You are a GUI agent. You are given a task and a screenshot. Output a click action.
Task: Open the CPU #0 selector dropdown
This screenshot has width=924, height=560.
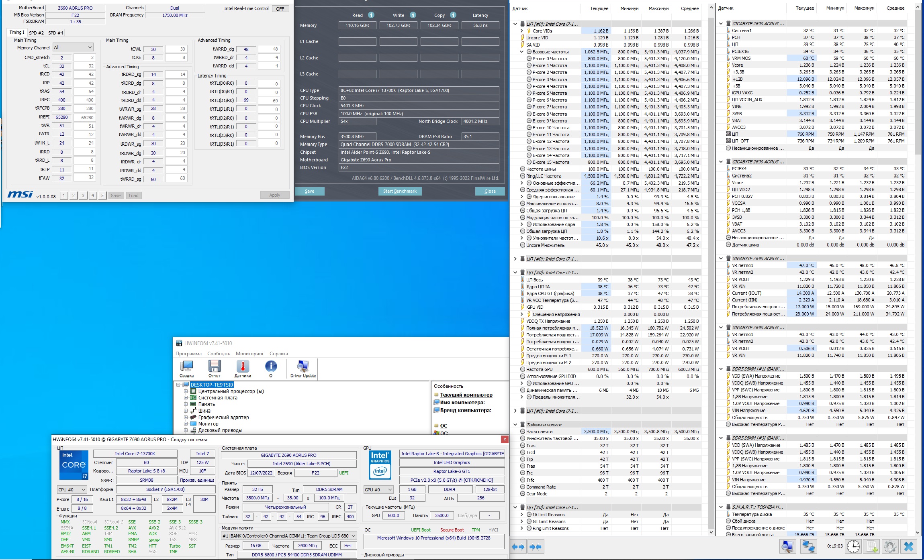pos(72,489)
